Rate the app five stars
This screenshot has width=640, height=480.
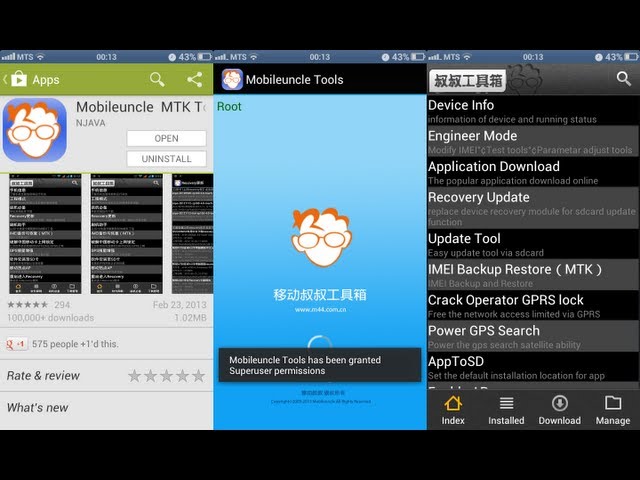pos(198,376)
